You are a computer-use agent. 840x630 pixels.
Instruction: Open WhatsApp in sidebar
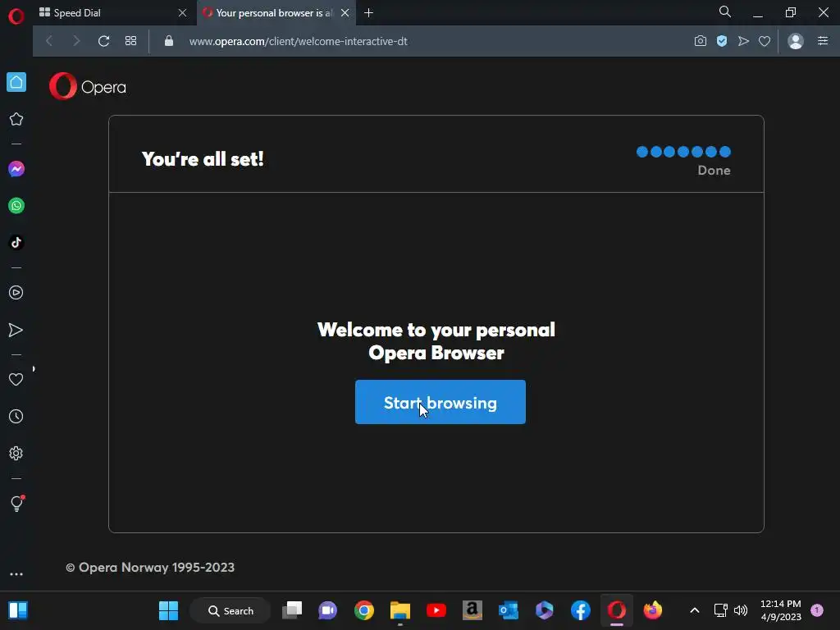(16, 206)
